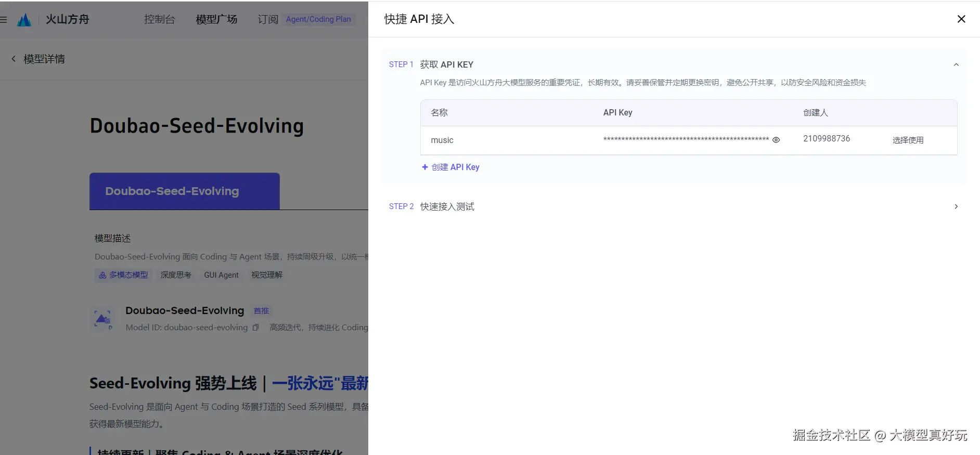Click the back arrow beside 模型详情
The image size is (980, 455).
click(x=14, y=59)
